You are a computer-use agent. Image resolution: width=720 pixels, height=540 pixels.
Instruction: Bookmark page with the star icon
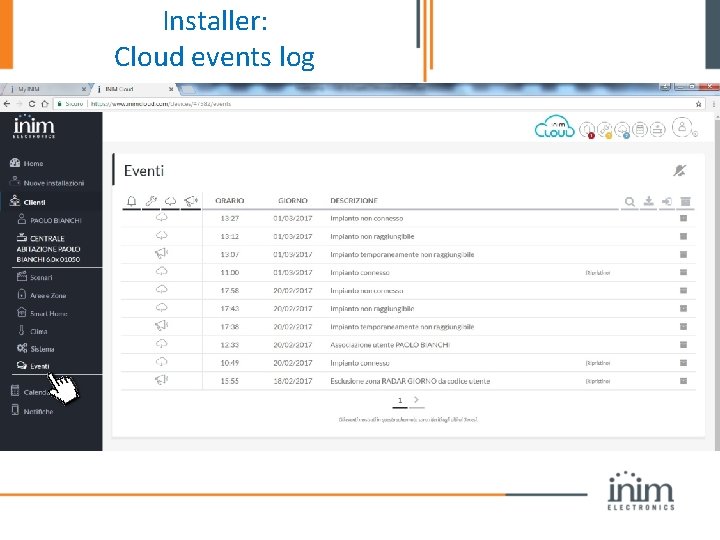pyautogui.click(x=698, y=104)
